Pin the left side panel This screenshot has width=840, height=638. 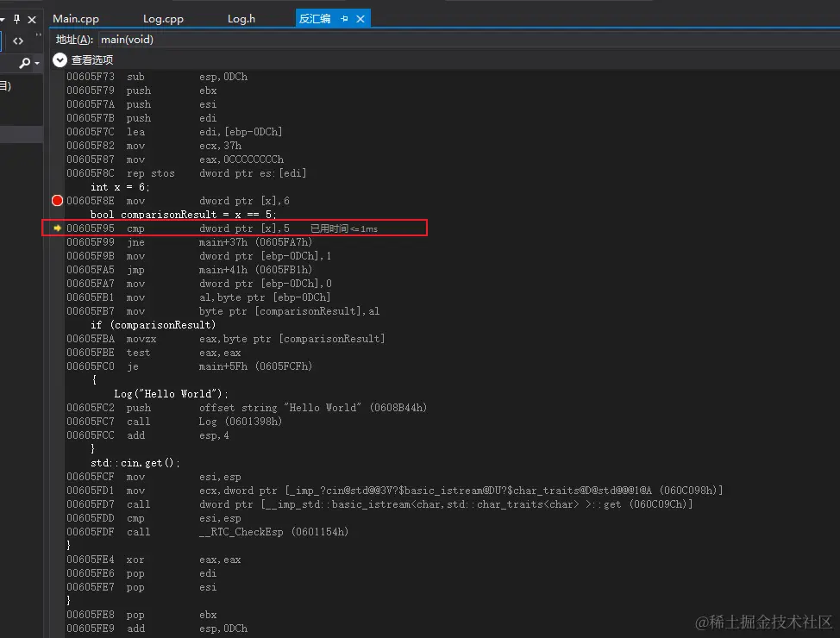pyautogui.click(x=16, y=19)
